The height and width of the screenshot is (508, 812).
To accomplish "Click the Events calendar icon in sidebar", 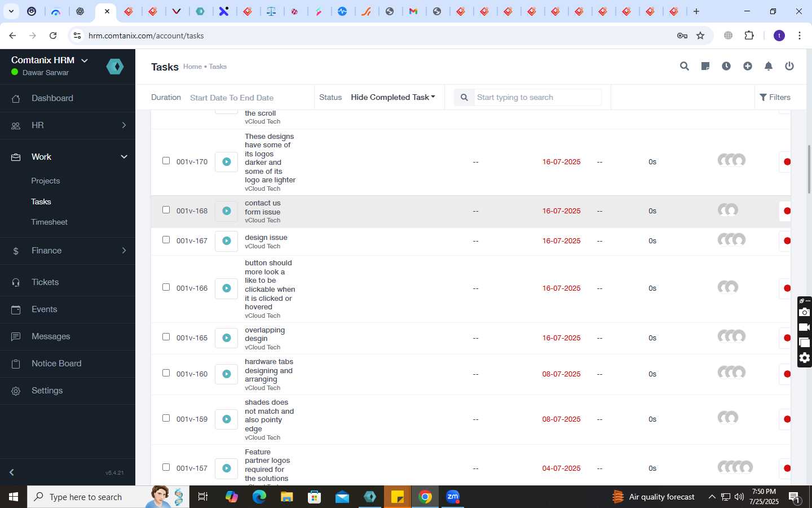I will (x=16, y=310).
